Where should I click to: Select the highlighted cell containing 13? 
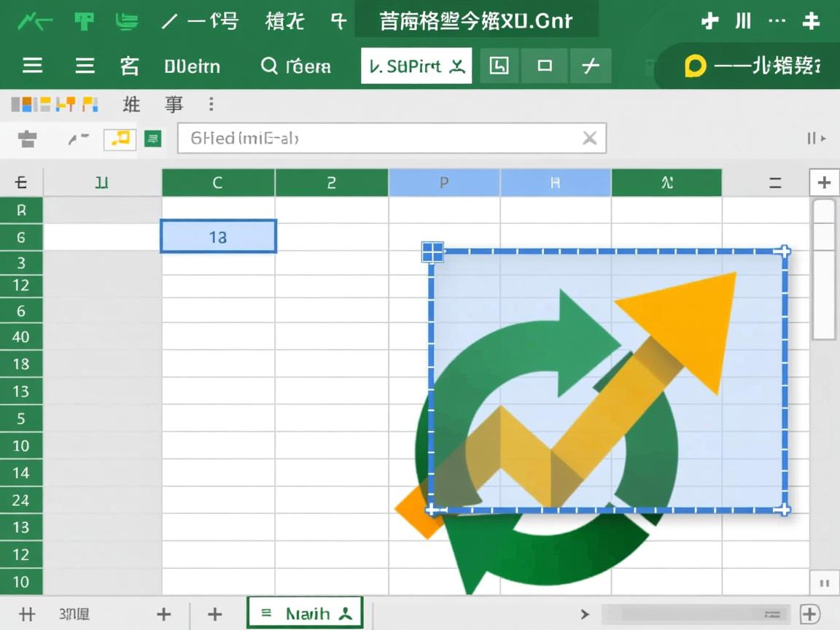coord(218,237)
